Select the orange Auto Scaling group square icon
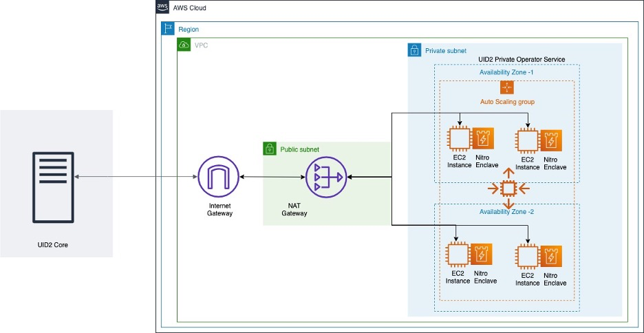Screen dimensions: 644x333 pos(507,87)
